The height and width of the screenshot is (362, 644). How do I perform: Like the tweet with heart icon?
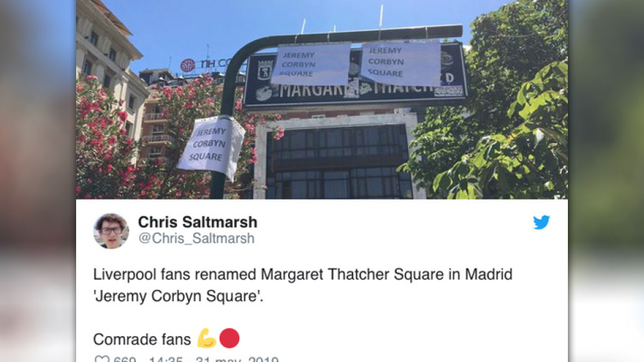pyautogui.click(x=101, y=359)
